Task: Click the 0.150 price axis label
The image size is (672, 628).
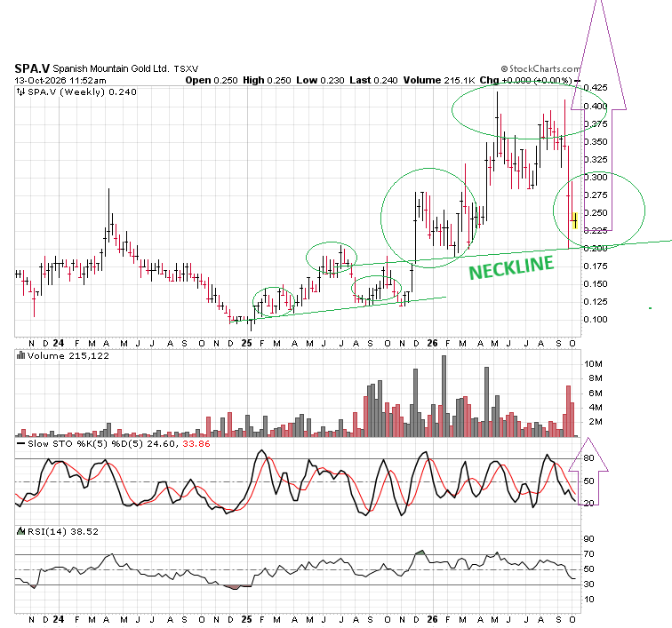Action: tap(596, 283)
